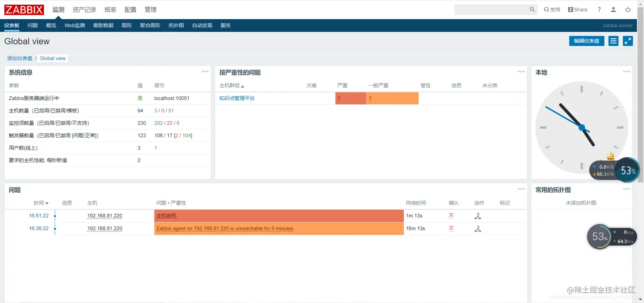Switch to the 图形 submenu tab

pyautogui.click(x=126, y=26)
